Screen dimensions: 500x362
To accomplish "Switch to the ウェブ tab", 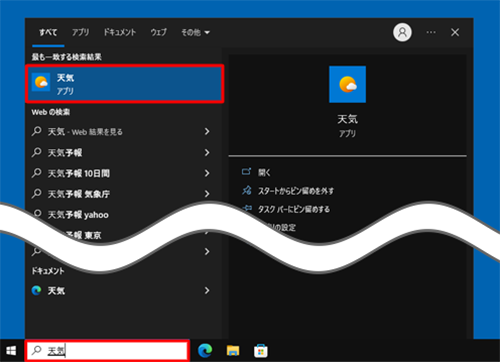I will tap(158, 32).
